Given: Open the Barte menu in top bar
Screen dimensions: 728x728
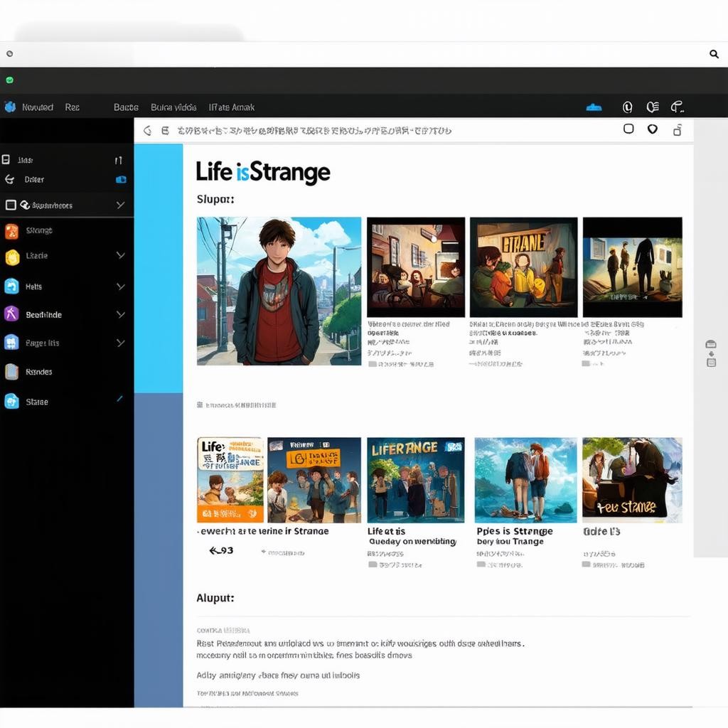Looking at the screenshot, I should tap(126, 107).
